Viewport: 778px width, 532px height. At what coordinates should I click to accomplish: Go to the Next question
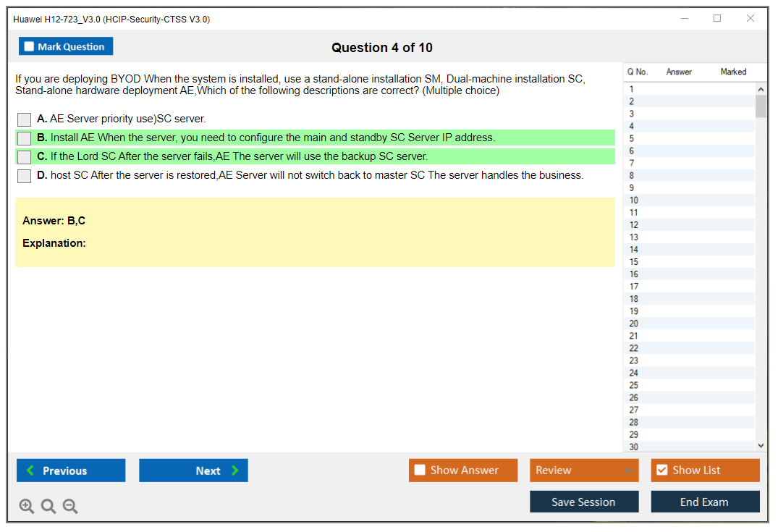(193, 470)
